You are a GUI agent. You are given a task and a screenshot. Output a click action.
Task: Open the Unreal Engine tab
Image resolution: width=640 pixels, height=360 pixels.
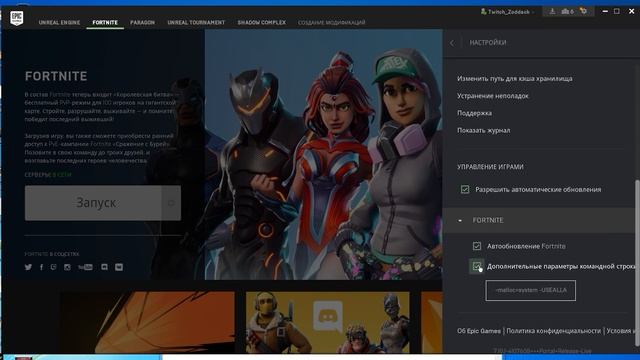coord(59,22)
